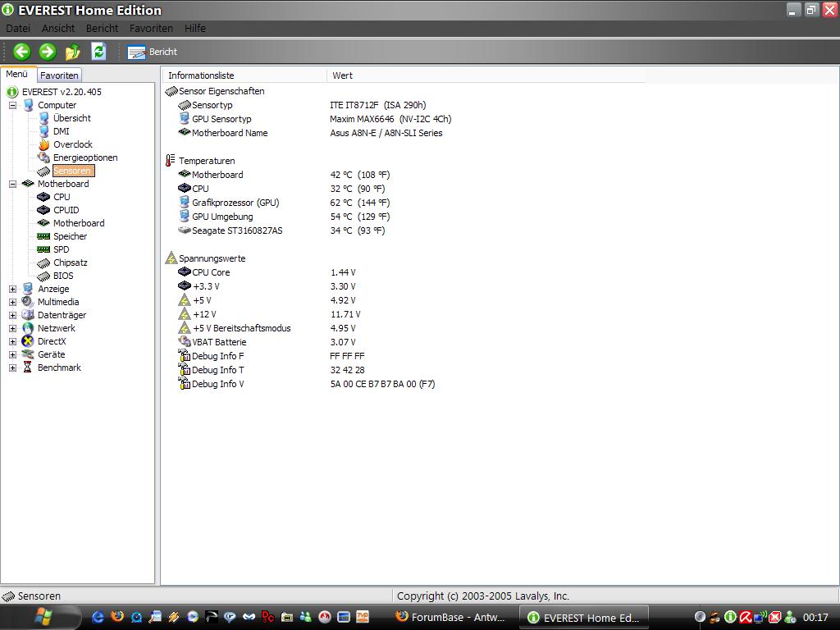Click the Netzwerk globe icon

28,328
